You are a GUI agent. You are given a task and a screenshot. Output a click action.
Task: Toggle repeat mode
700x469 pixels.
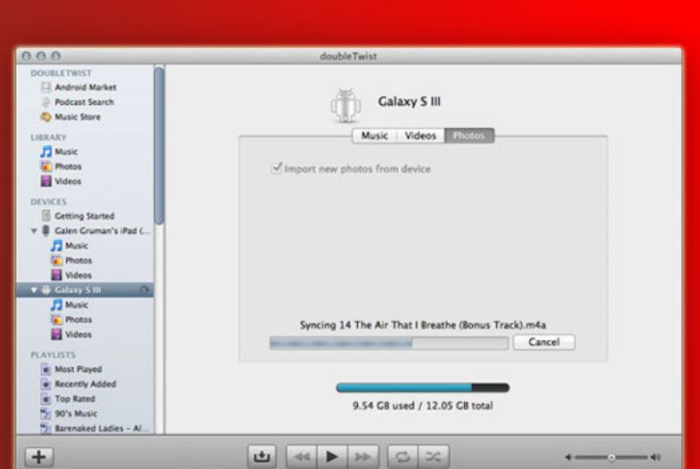[x=403, y=456]
